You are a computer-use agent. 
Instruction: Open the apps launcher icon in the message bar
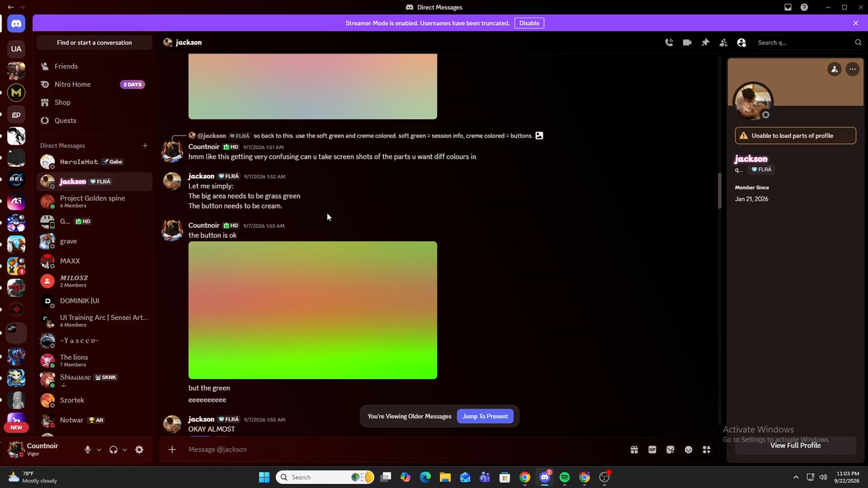click(707, 449)
